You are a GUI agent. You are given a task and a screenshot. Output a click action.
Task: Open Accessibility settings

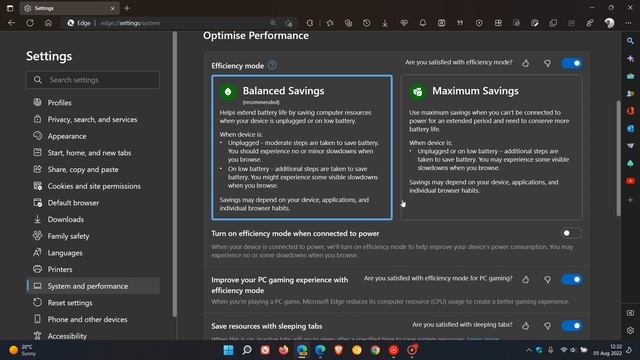[x=93, y=336]
